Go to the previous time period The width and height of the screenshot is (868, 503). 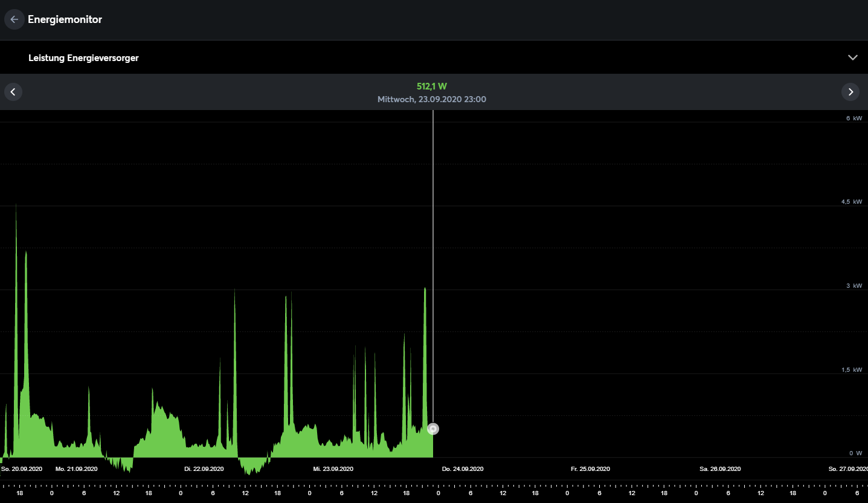[x=13, y=92]
